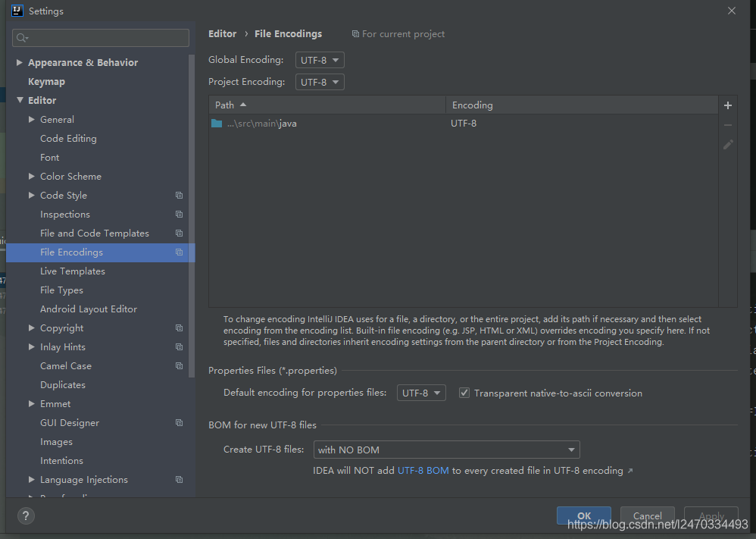The width and height of the screenshot is (756, 539).
Task: Open Android Layout Editor settings
Action: point(89,309)
